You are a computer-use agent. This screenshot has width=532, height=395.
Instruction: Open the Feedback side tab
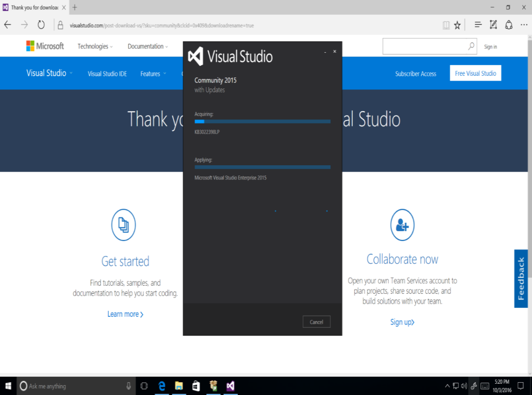point(521,279)
